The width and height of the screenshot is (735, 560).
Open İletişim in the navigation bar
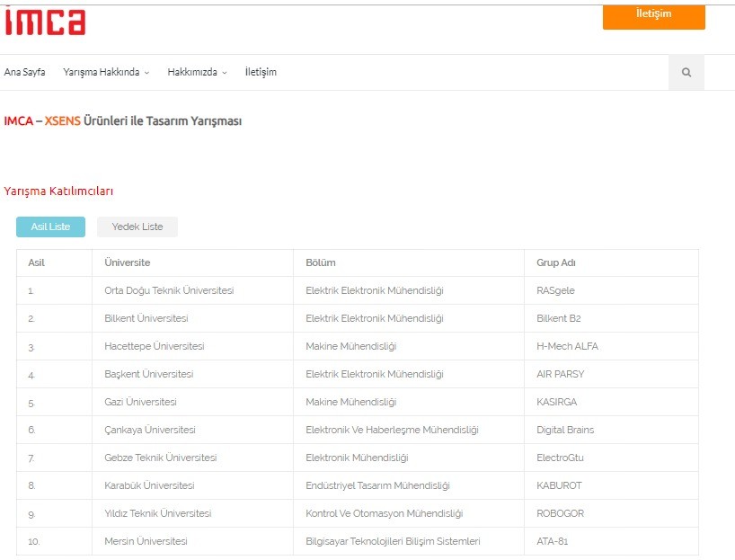[261, 72]
